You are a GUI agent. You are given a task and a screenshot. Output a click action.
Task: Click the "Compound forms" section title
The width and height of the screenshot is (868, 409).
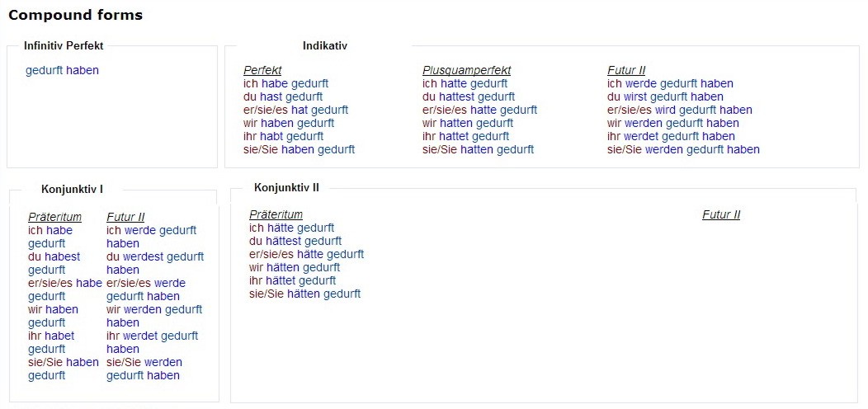[x=75, y=15]
